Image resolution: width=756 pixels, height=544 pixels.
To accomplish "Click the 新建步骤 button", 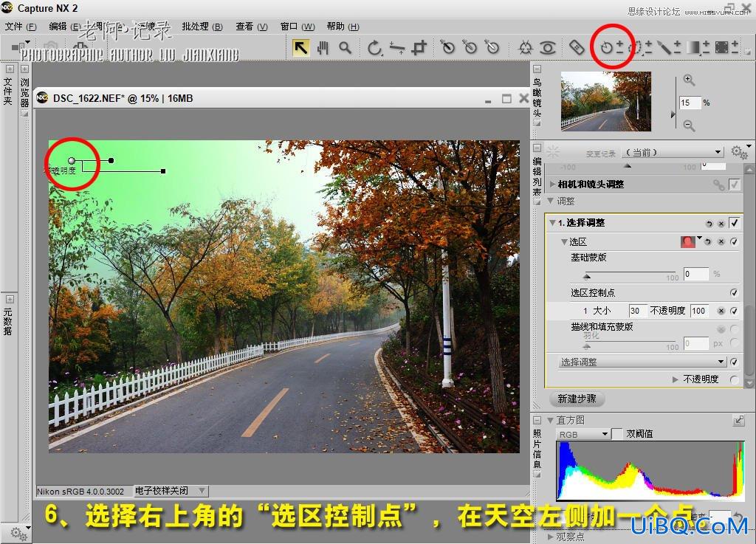I will coord(577,399).
